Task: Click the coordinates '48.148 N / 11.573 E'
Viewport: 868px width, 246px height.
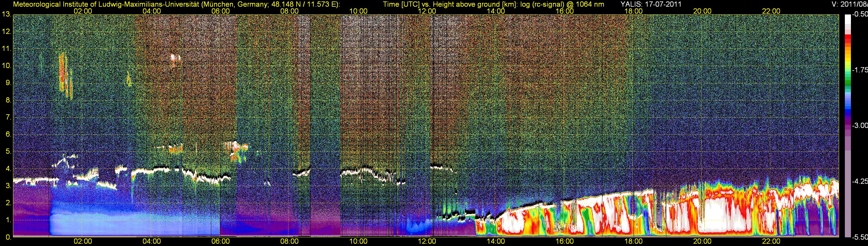Action: pos(304,4)
